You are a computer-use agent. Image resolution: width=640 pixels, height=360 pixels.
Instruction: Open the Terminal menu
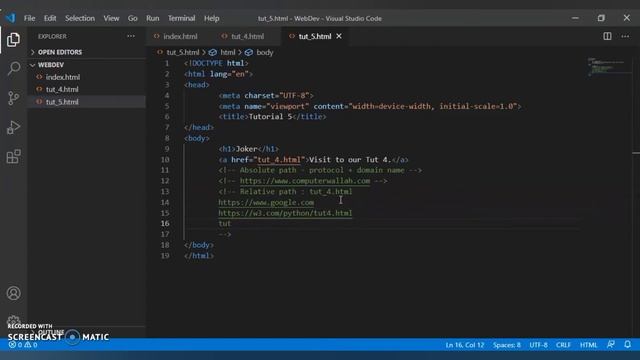coord(181,18)
